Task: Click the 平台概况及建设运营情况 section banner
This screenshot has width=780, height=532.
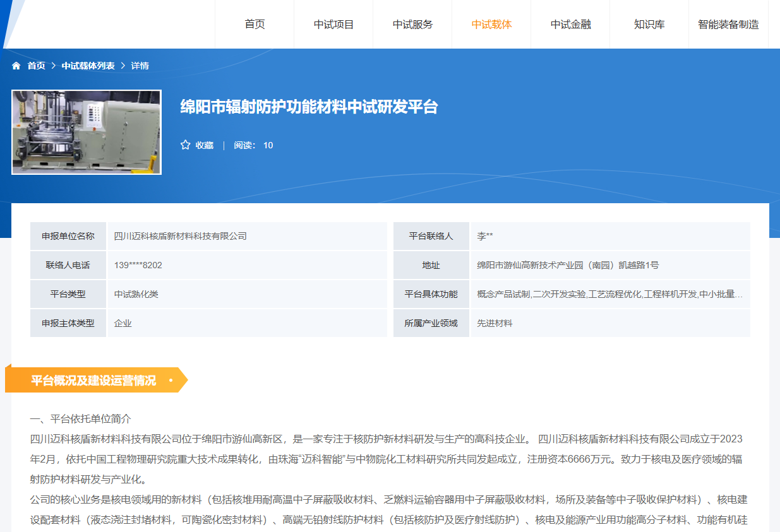Action: (95, 381)
